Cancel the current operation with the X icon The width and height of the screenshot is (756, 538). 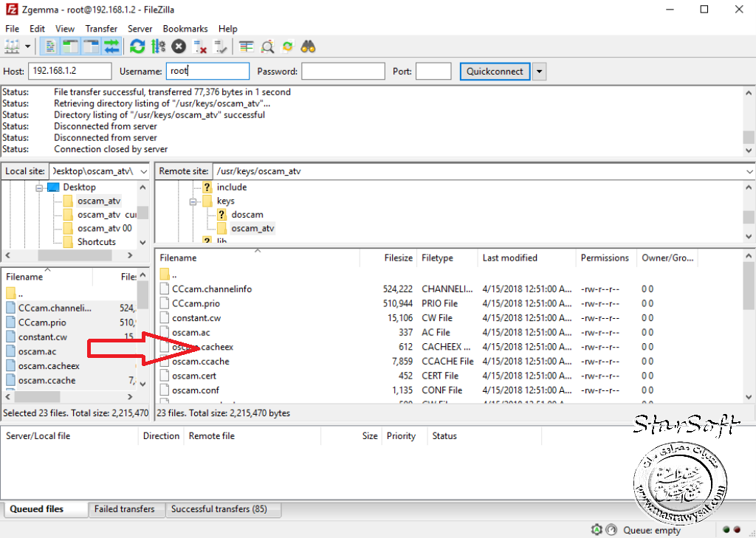click(179, 46)
